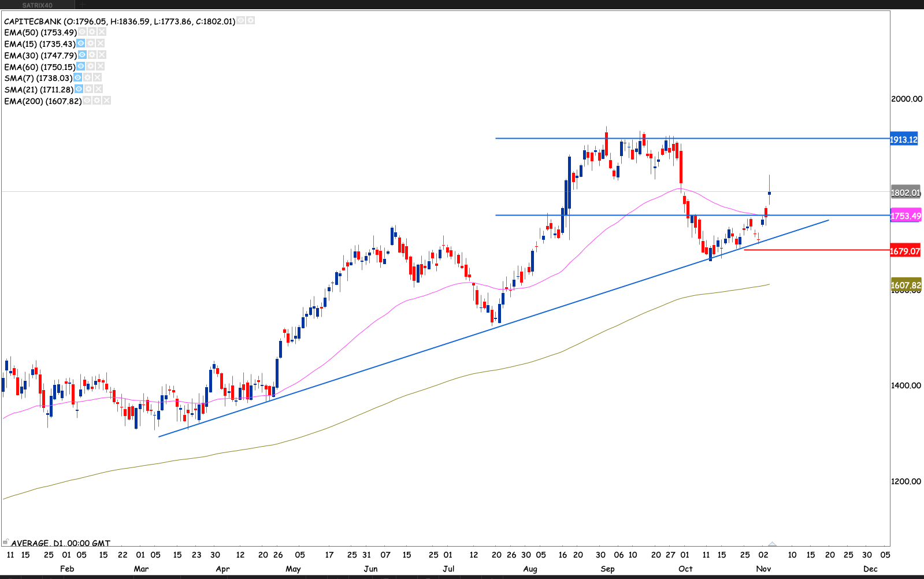This screenshot has width=924, height=579.
Task: Click the triangle marker on the date axis
Action: [772, 544]
